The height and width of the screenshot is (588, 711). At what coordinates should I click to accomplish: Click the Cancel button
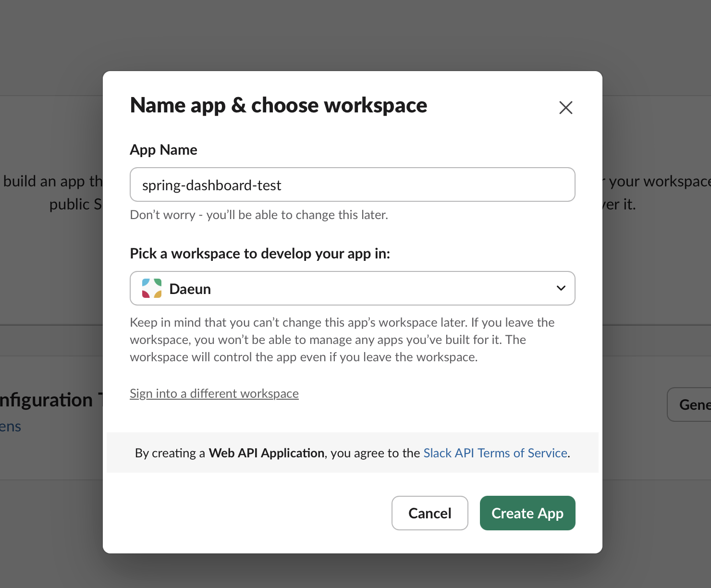(430, 513)
